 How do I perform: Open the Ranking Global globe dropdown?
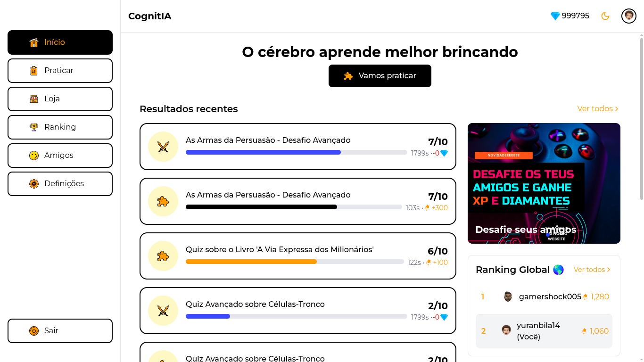(558, 269)
